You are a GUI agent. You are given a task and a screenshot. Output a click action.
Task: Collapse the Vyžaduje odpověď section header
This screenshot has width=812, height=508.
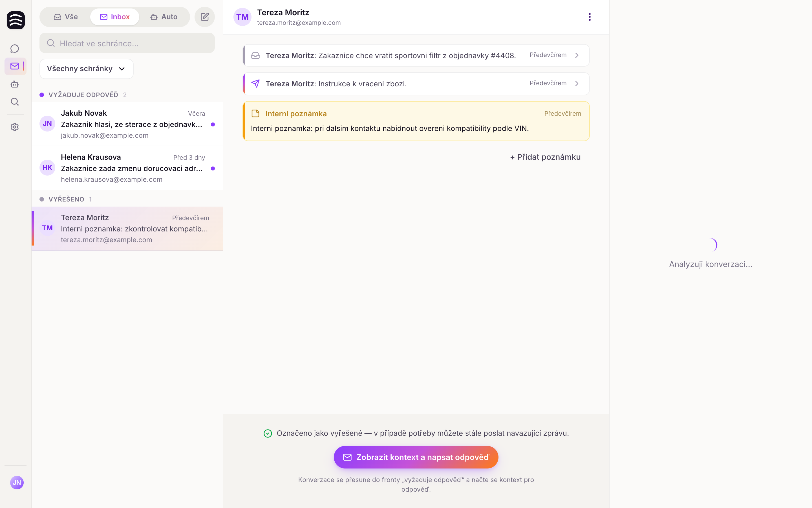[83, 95]
